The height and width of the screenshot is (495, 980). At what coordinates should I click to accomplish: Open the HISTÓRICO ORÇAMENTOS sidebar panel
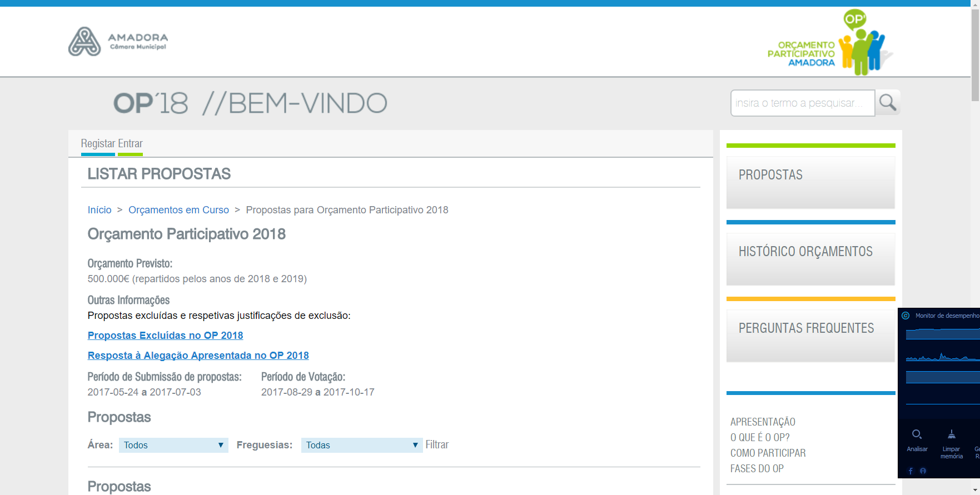[x=810, y=258]
